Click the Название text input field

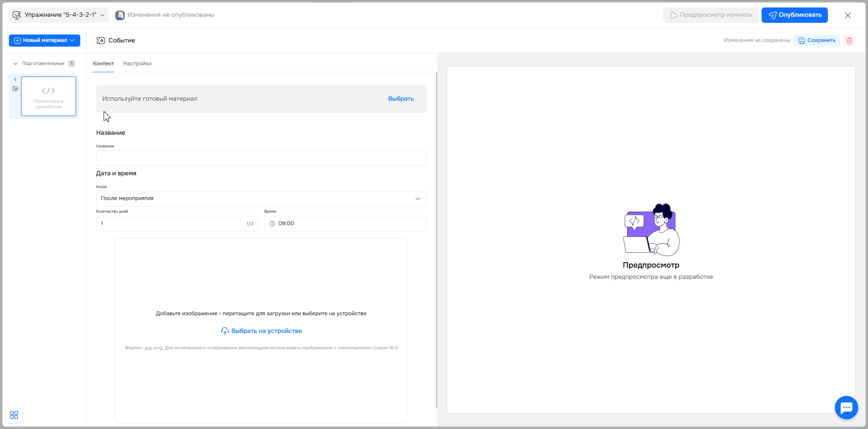[261, 158]
